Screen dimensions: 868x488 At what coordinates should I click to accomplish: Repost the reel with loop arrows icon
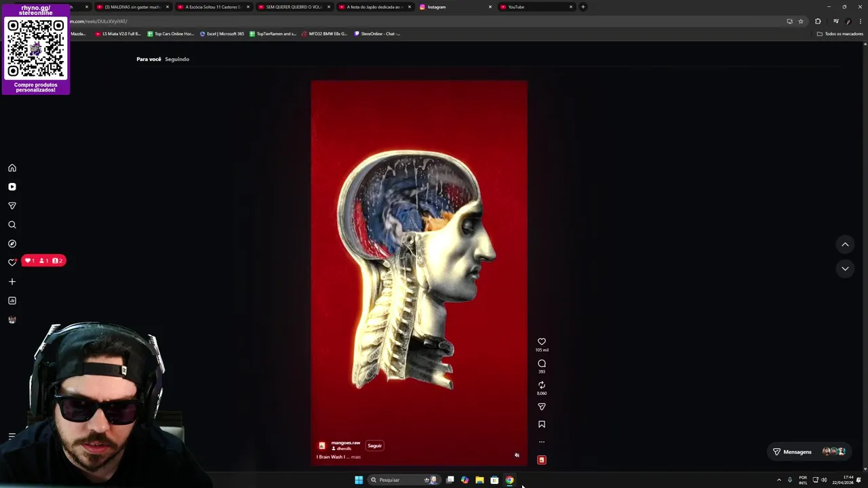click(x=542, y=385)
